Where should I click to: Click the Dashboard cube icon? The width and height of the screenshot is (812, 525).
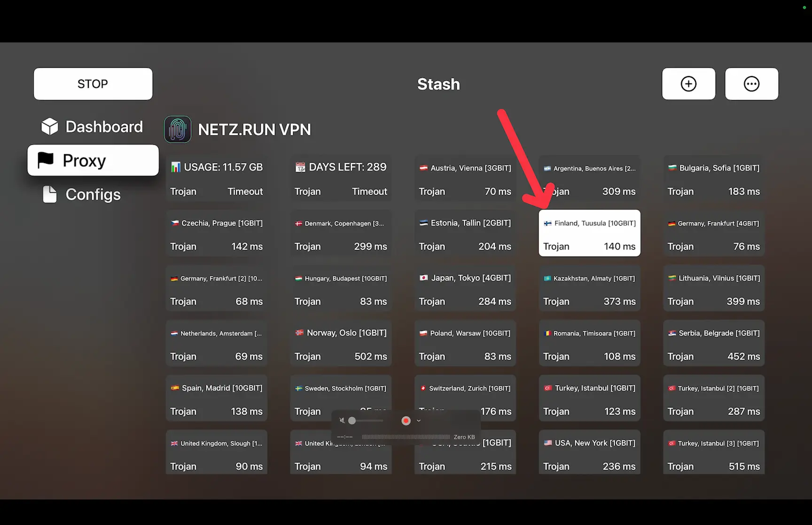click(x=50, y=126)
